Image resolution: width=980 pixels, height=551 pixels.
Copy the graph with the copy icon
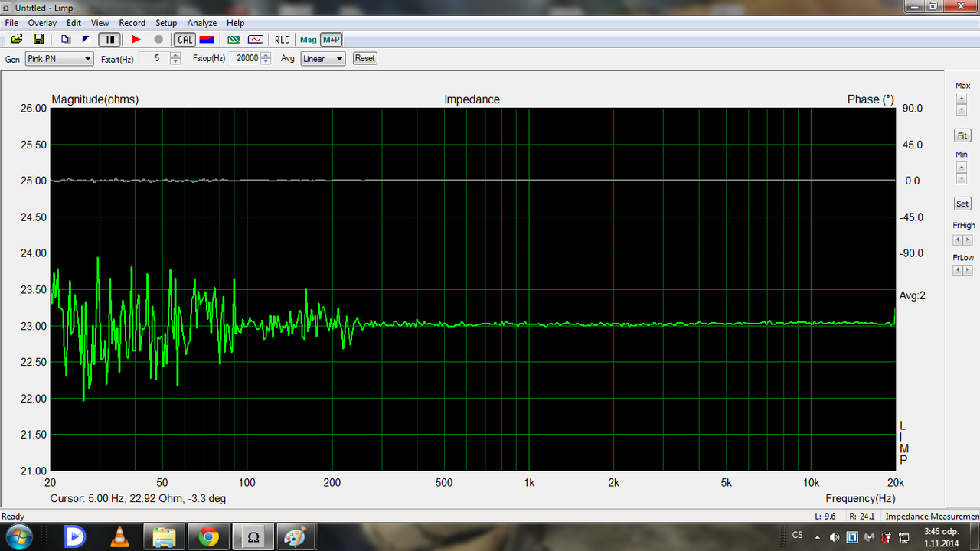click(x=66, y=39)
